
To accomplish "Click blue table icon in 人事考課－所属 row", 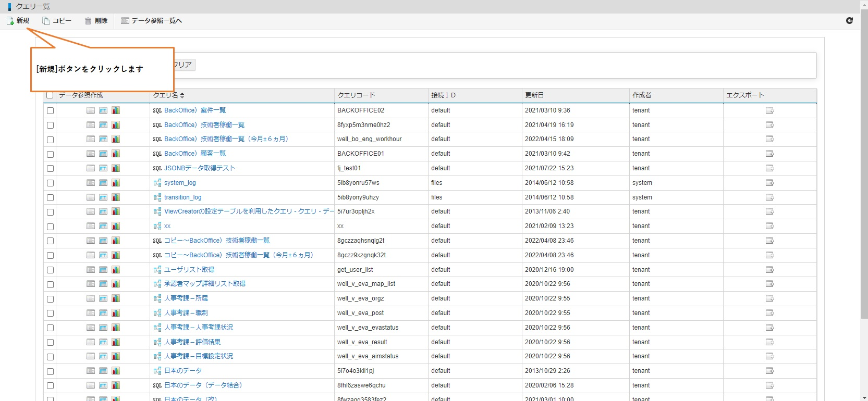I will [103, 298].
